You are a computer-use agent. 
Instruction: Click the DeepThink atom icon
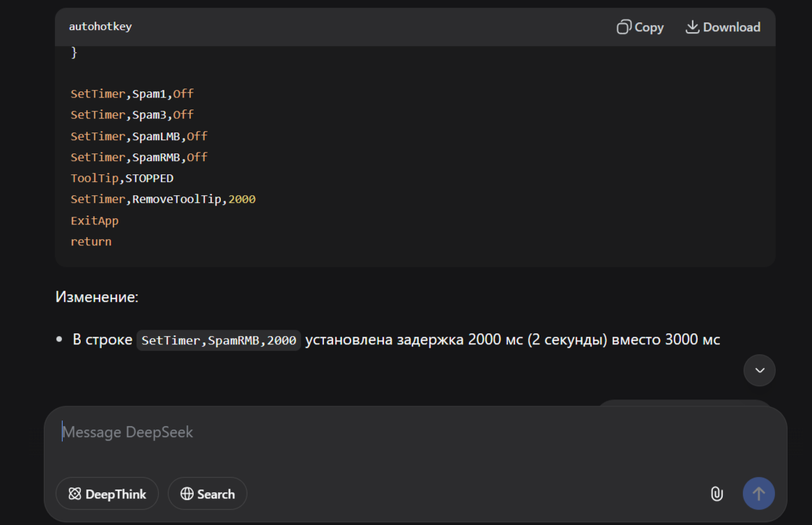[75, 494]
